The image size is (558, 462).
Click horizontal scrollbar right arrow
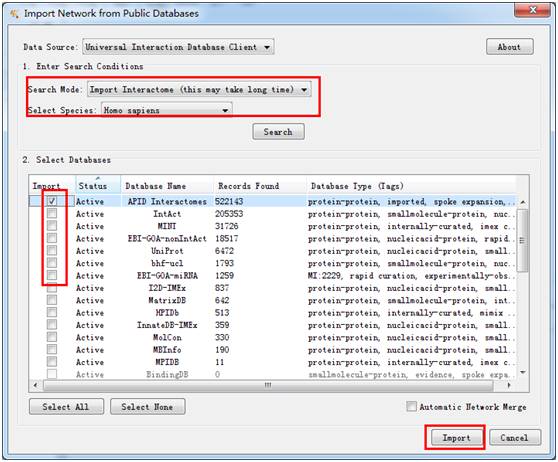(509, 385)
